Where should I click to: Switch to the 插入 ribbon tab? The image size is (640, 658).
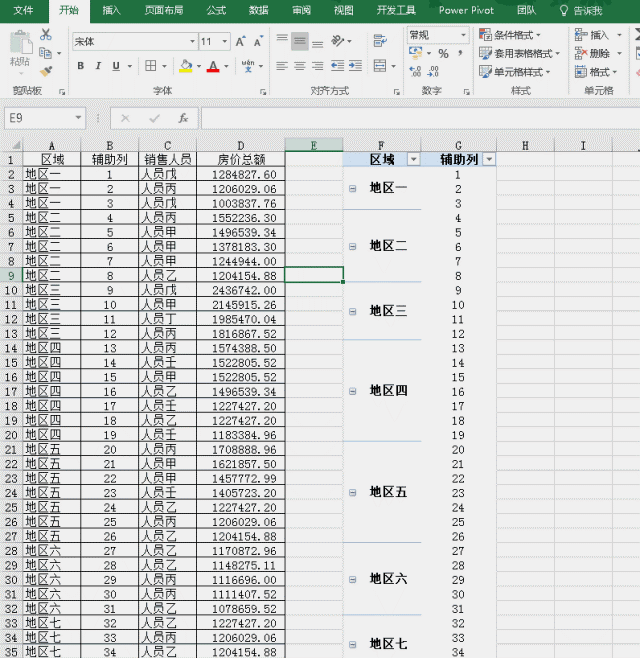(x=112, y=10)
